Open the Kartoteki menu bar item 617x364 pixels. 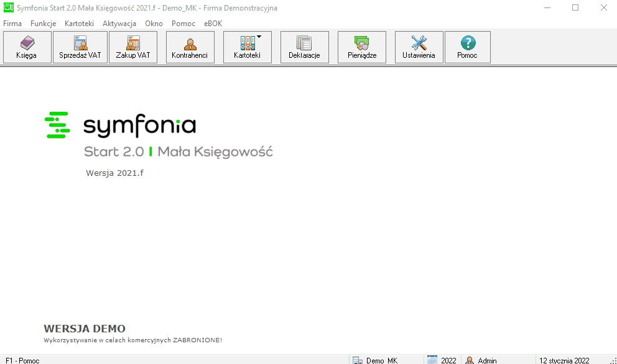click(x=79, y=24)
